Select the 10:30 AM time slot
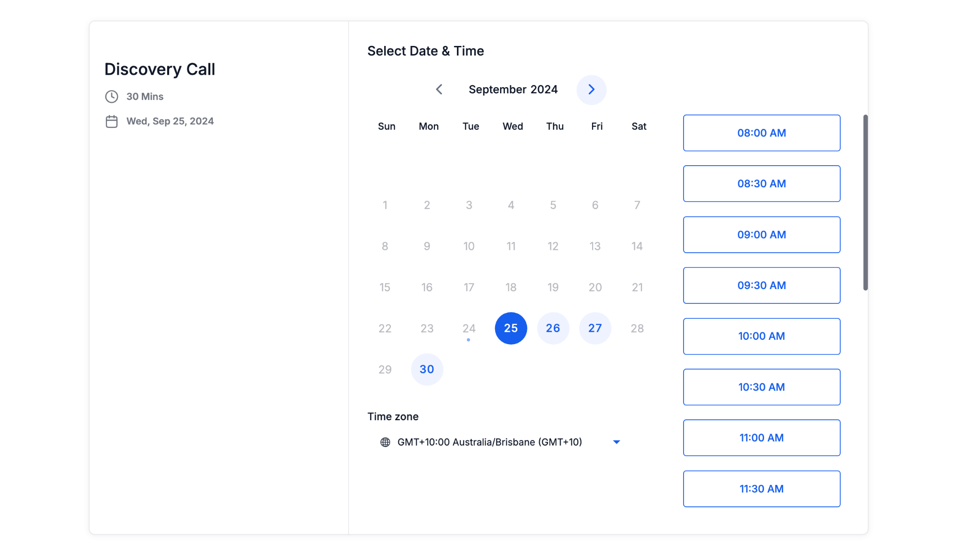The width and height of the screenshot is (958, 560). click(x=762, y=387)
